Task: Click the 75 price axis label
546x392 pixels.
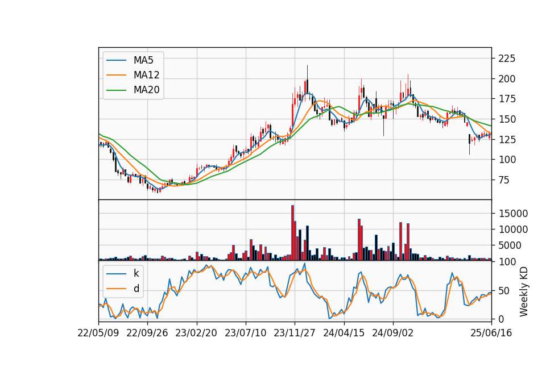Action: click(x=504, y=180)
